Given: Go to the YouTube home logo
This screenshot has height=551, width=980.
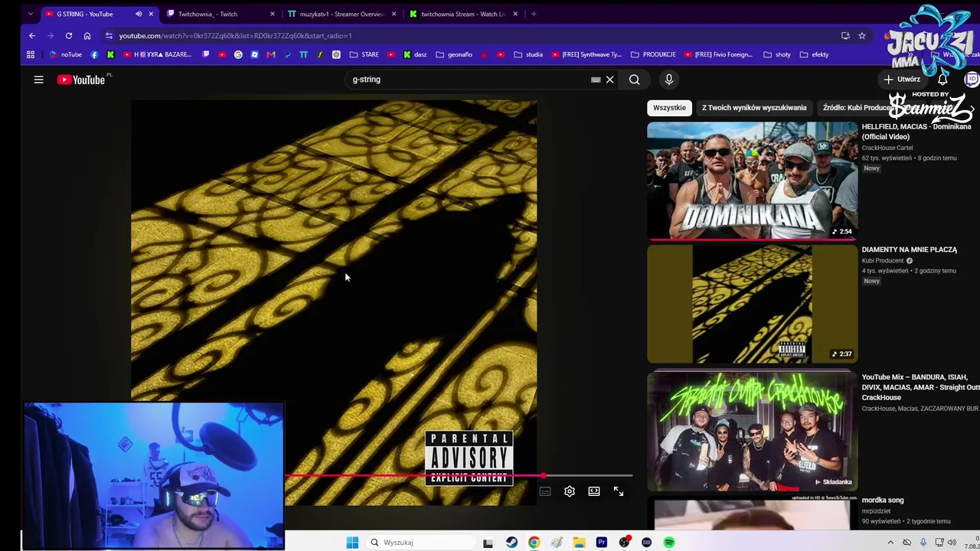Looking at the screenshot, I should pyautogui.click(x=81, y=80).
